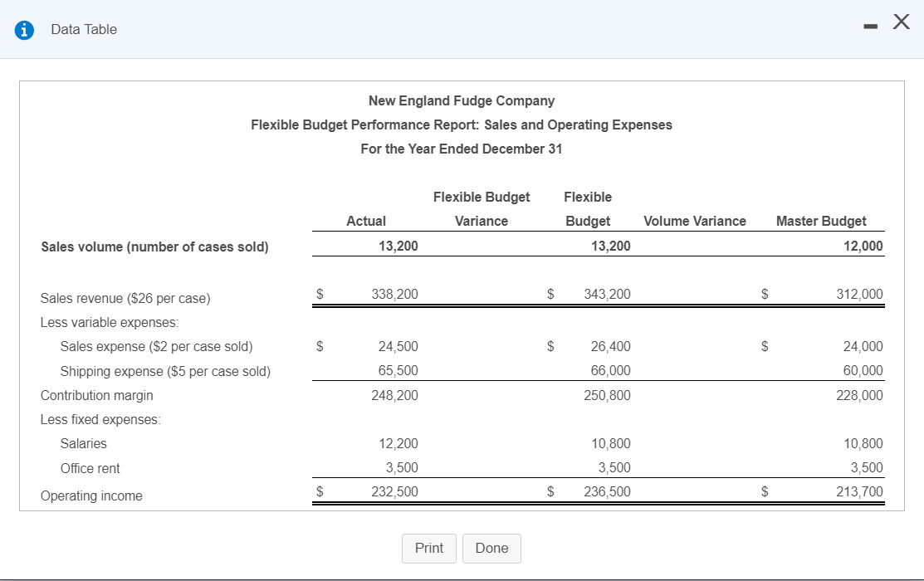Click the blue info icon beside Data Table
This screenshot has width=924, height=581.
(24, 29)
